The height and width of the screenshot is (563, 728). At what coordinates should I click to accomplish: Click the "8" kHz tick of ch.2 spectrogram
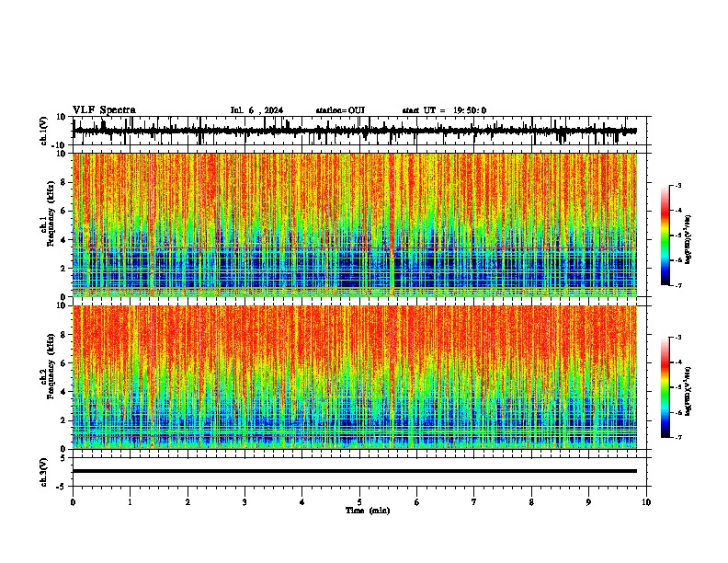point(63,335)
